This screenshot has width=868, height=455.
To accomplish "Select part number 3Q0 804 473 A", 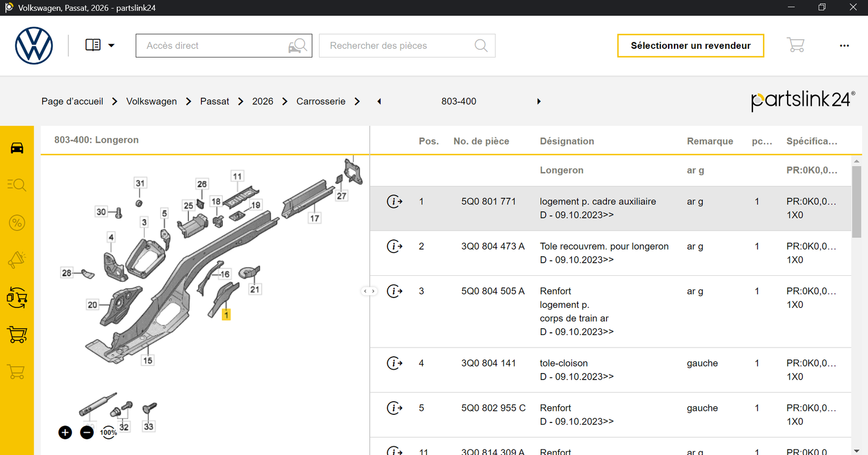I will pyautogui.click(x=493, y=247).
